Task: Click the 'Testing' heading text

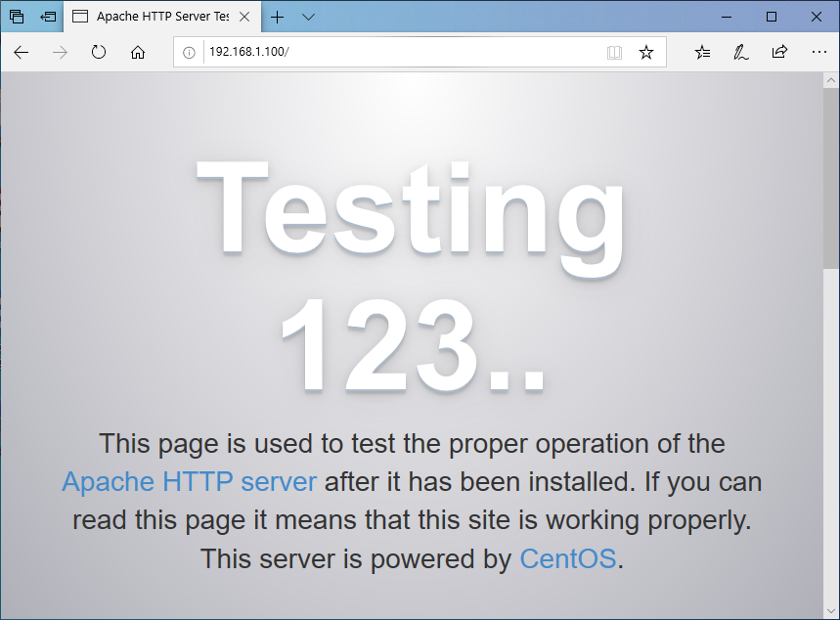Action: pyautogui.click(x=411, y=218)
